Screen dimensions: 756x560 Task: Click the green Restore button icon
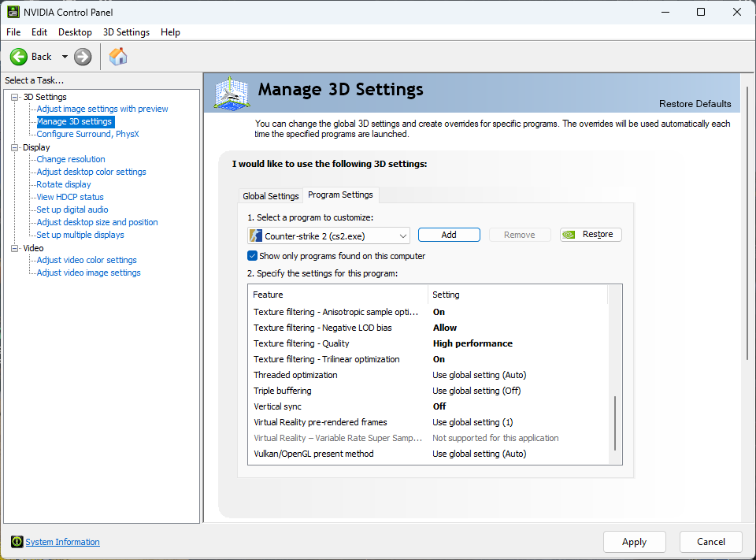pyautogui.click(x=569, y=234)
